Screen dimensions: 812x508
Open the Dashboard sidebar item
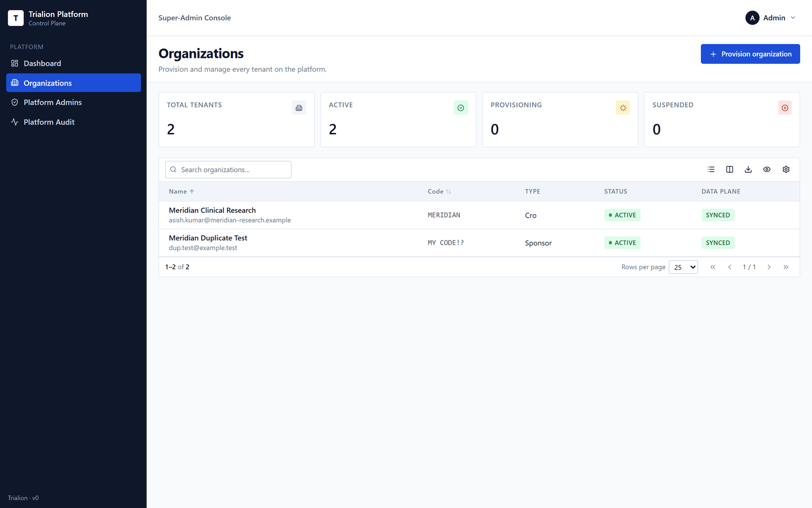[74, 63]
